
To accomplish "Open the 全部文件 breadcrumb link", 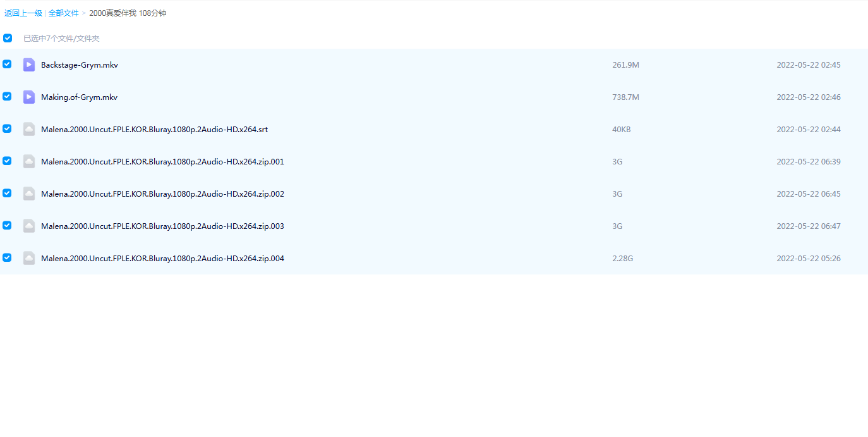I will coord(64,13).
